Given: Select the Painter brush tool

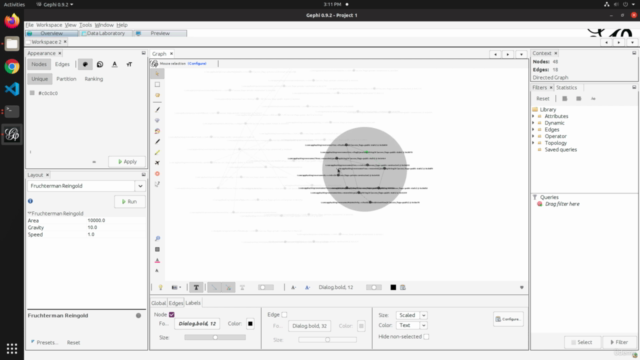Looking at the screenshot, I should pyautogui.click(x=157, y=109).
